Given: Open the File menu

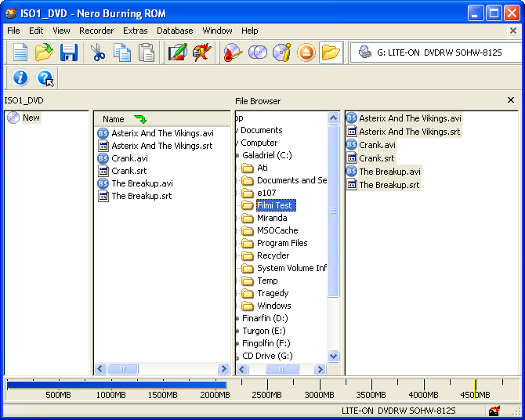Looking at the screenshot, I should [13, 31].
